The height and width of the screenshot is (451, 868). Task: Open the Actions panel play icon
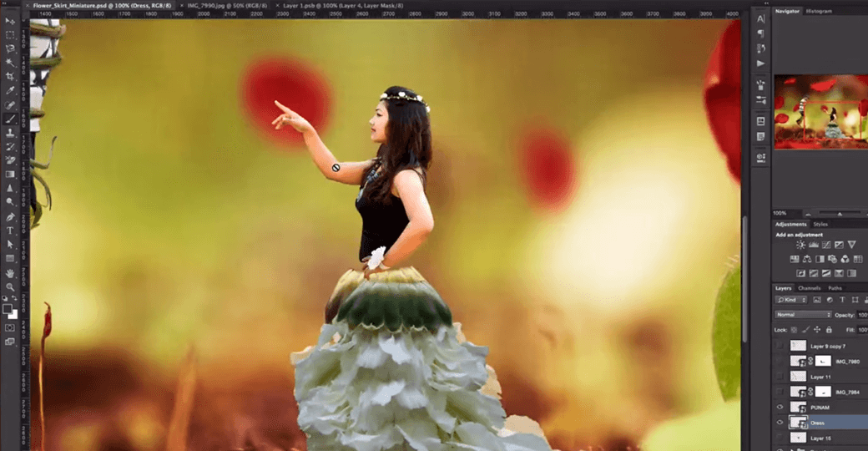click(760, 63)
